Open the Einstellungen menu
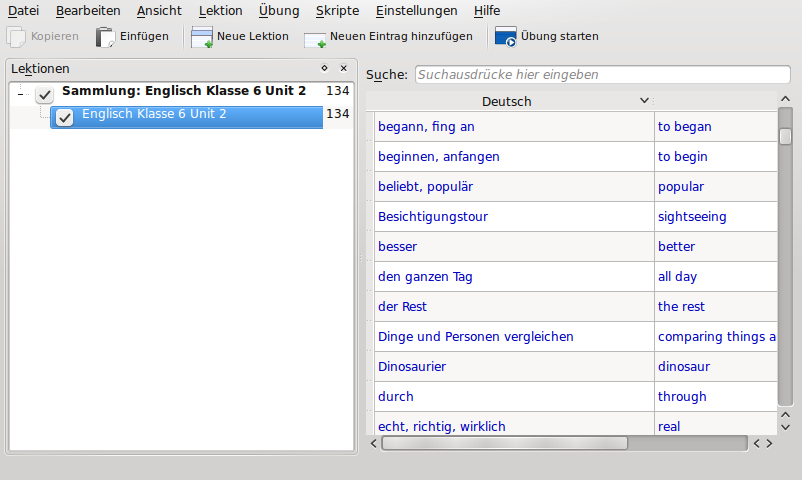 [x=416, y=11]
